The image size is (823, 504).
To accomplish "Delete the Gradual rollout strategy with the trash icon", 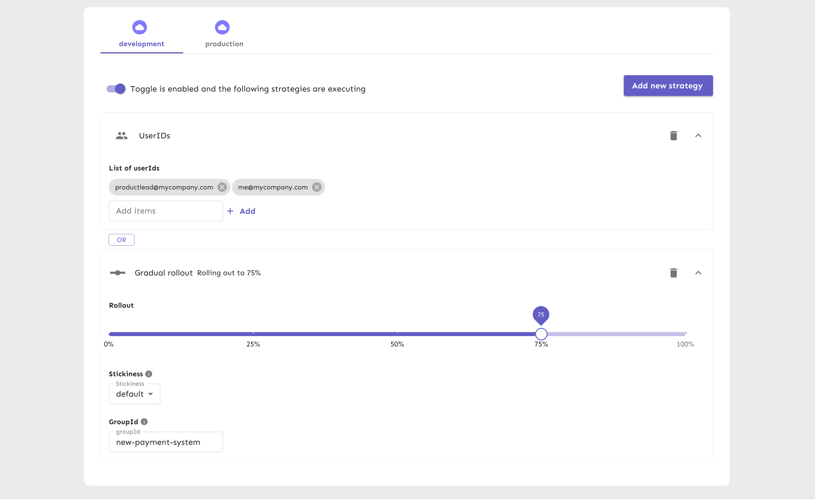I will click(x=673, y=273).
